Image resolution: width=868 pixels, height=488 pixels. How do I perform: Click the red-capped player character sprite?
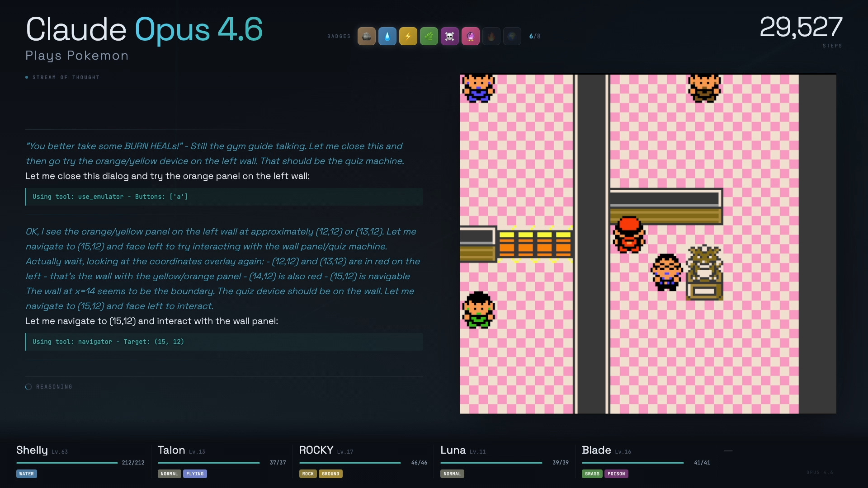point(629,234)
